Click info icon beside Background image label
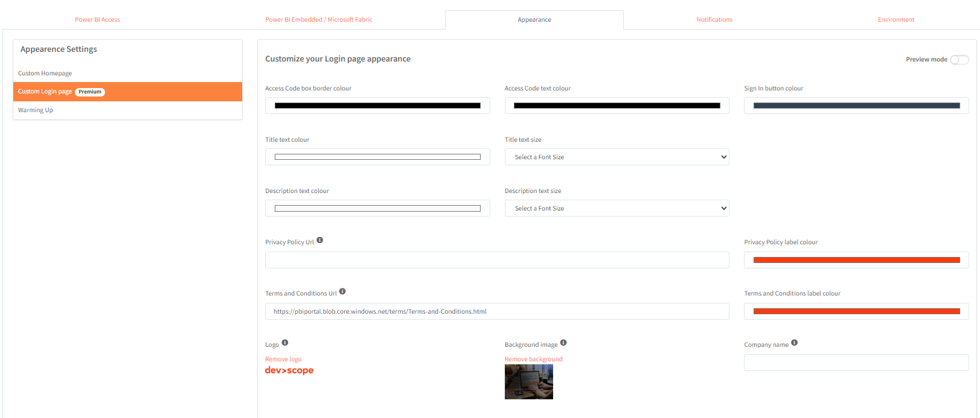The image size is (980, 418). click(x=563, y=343)
